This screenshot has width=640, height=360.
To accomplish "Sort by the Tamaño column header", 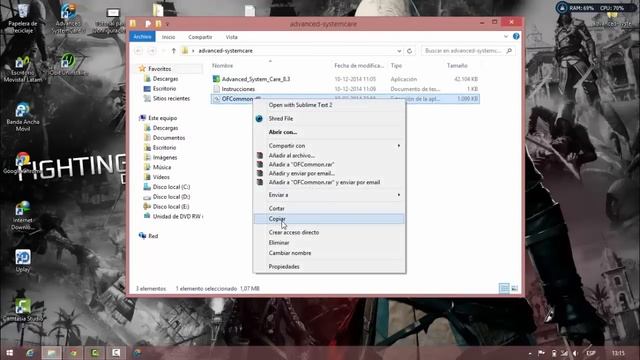I will [x=457, y=65].
